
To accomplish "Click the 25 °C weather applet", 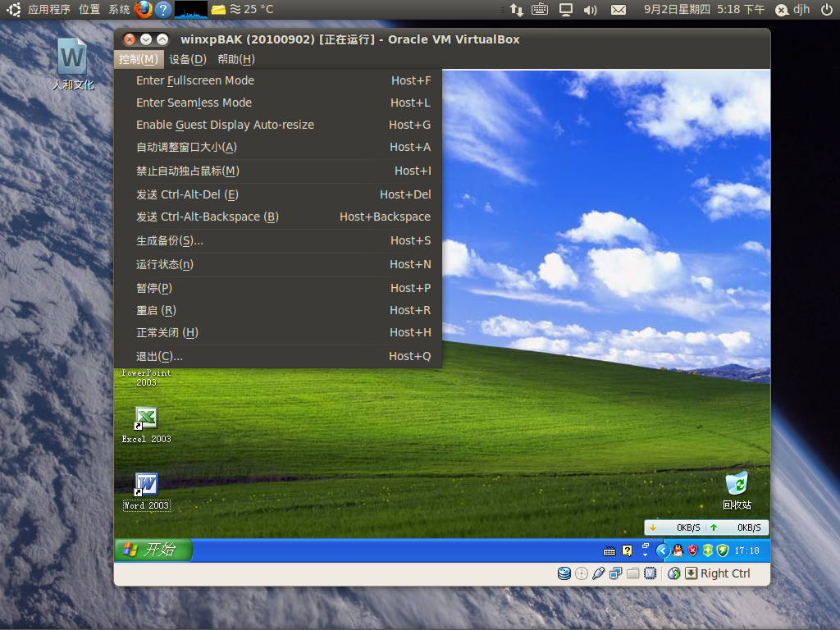I will pos(251,9).
